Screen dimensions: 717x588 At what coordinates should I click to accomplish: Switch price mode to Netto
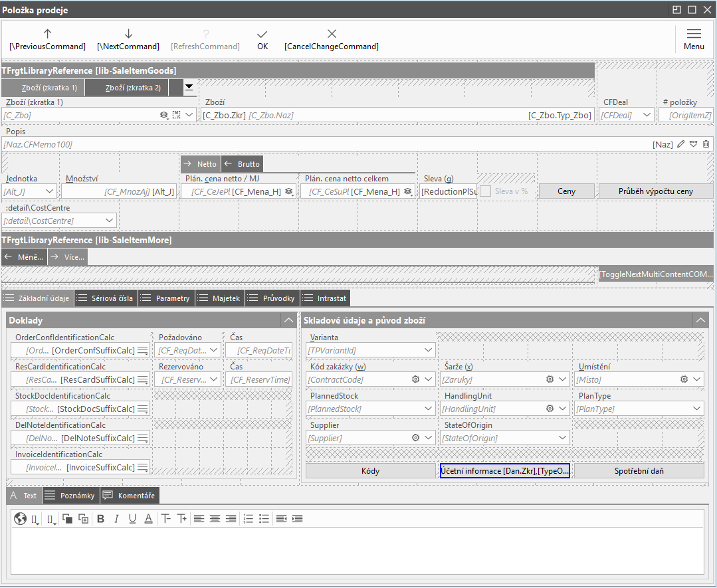(201, 164)
